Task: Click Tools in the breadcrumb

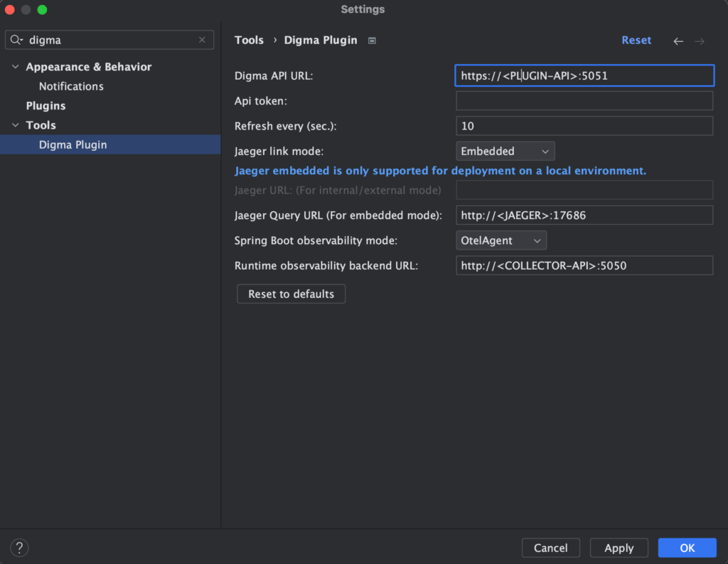Action: 249,41
